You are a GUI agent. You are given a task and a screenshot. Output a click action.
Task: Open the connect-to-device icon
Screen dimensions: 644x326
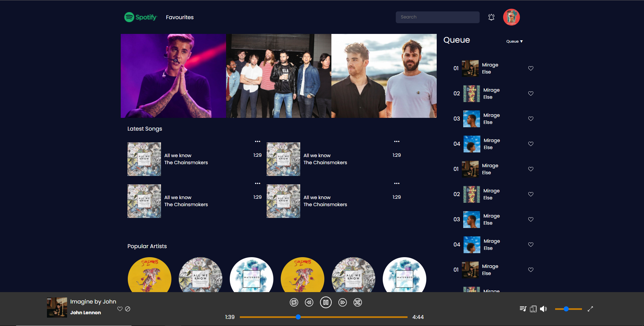coord(533,309)
